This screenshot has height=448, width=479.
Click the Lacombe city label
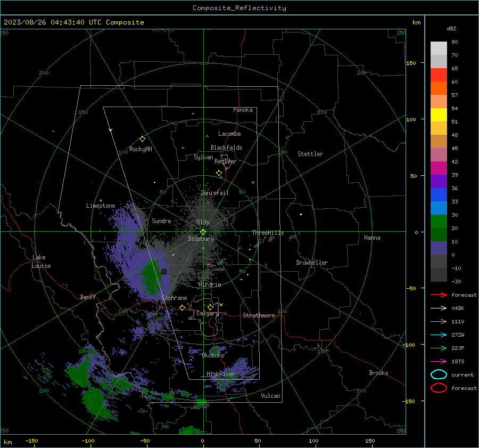click(x=229, y=134)
